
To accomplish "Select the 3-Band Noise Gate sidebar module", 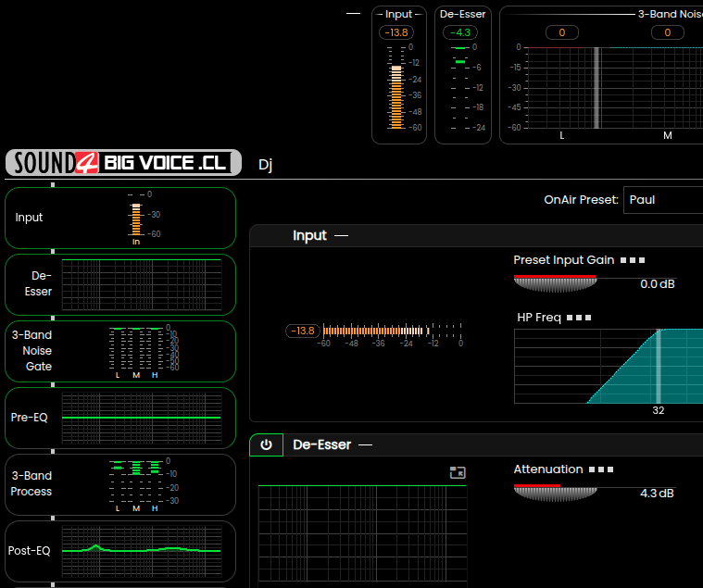I will tap(120, 351).
